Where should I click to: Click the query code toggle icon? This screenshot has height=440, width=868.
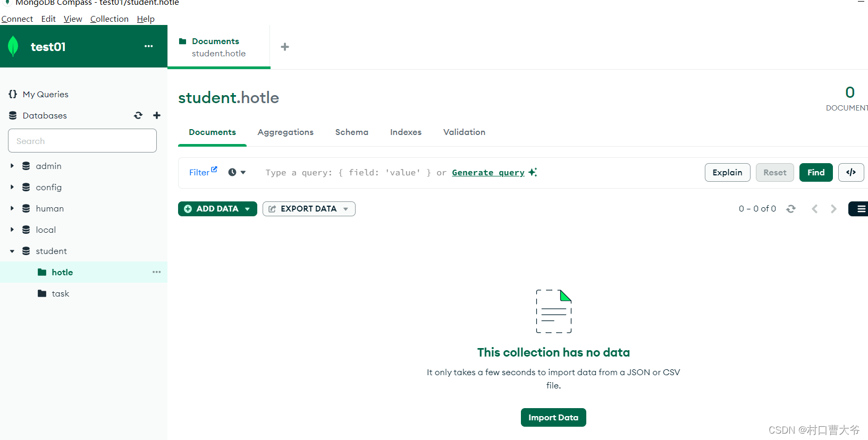[850, 172]
